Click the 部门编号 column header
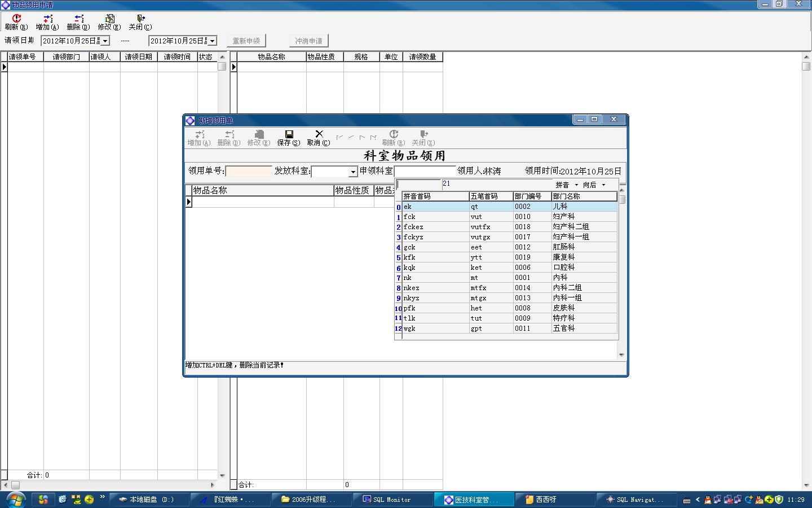812x508 pixels. [x=532, y=196]
